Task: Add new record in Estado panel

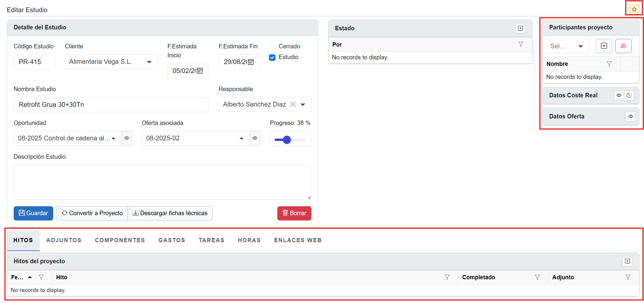Action: [x=520, y=28]
